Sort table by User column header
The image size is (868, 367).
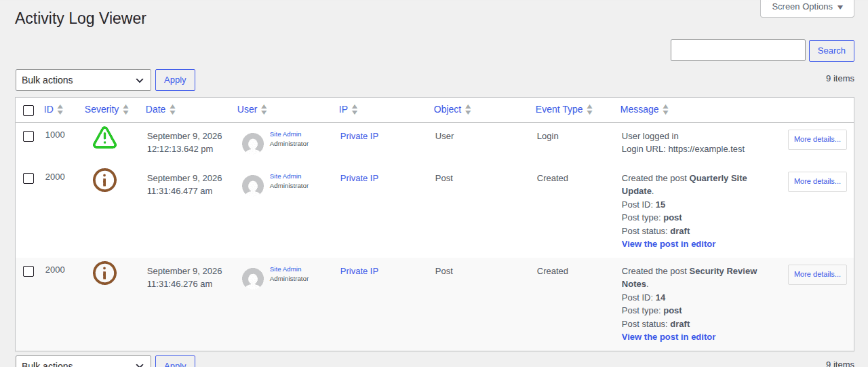(x=248, y=109)
